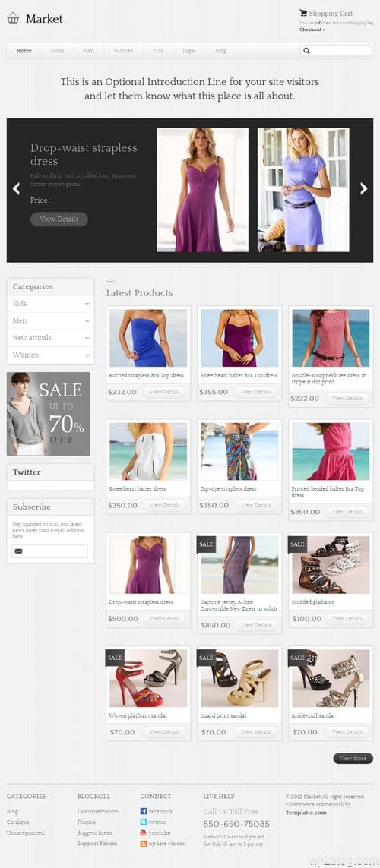The image size is (380, 868).
Task: Click the Support Forum link
Action: tap(97, 844)
